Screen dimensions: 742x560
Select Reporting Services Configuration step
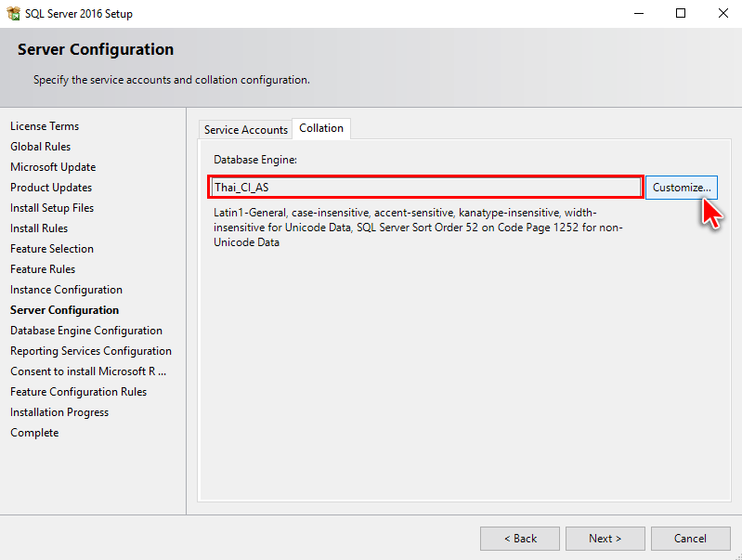(91, 350)
